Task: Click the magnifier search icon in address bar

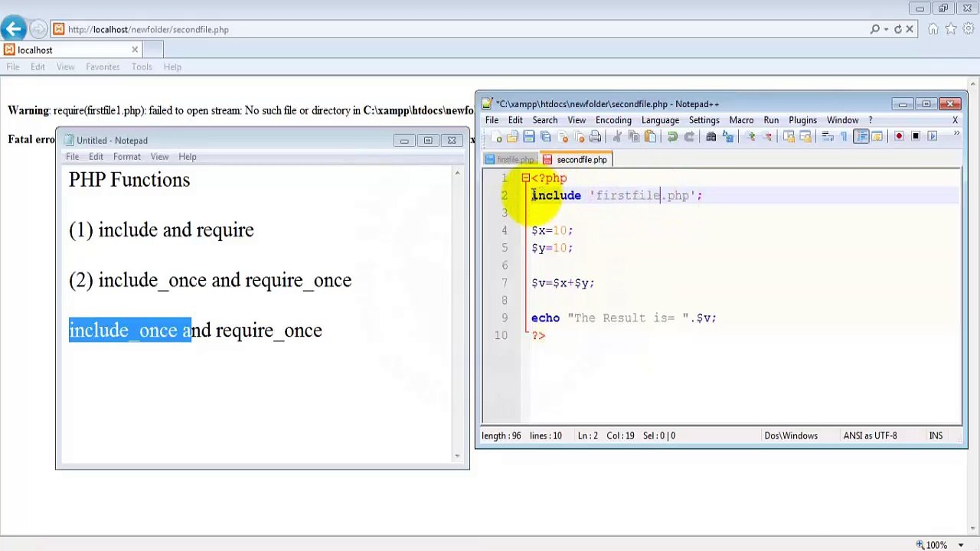Action: pyautogui.click(x=875, y=29)
